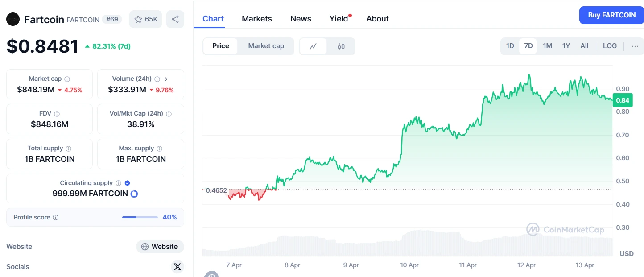Click FDV info icon
The height and width of the screenshot is (277, 644).
point(57,114)
